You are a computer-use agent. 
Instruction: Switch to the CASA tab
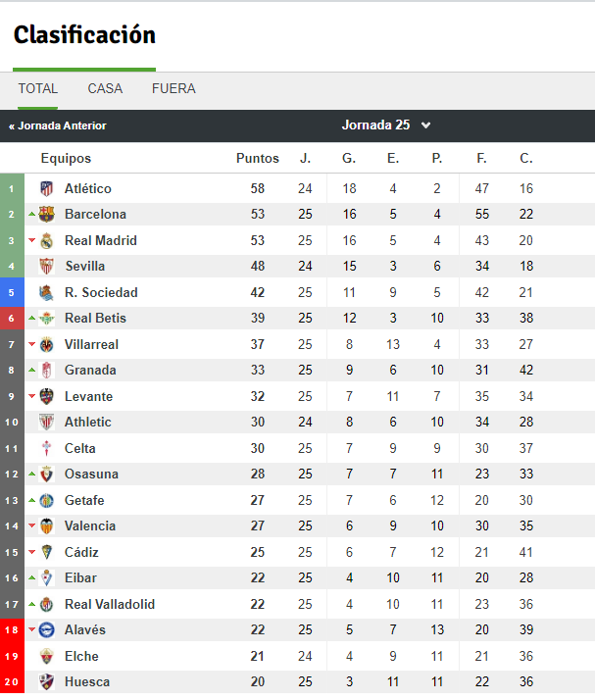tap(105, 88)
